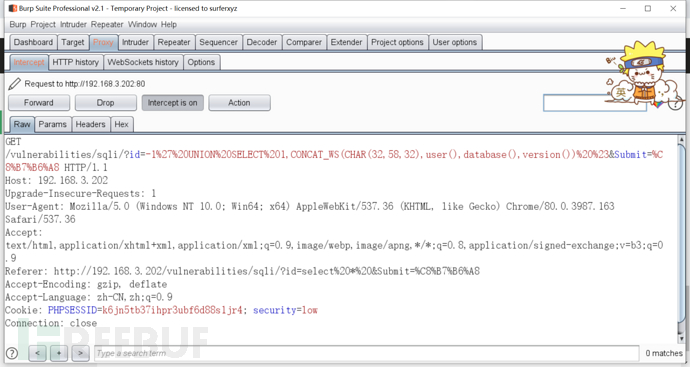Open the Window menu
Screen dimensions: 690x367
(x=142, y=25)
